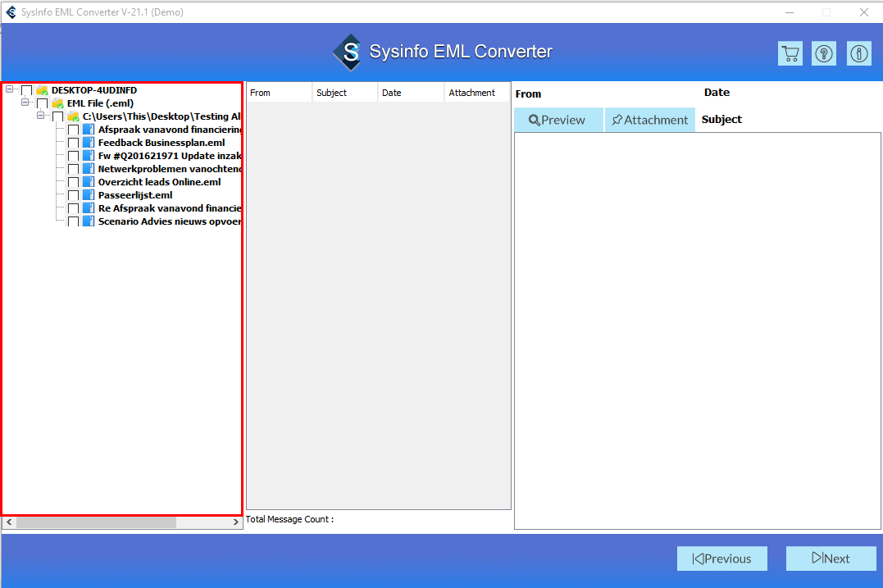The width and height of the screenshot is (883, 588).
Task: Sort by the Date column header
Action: (x=411, y=93)
